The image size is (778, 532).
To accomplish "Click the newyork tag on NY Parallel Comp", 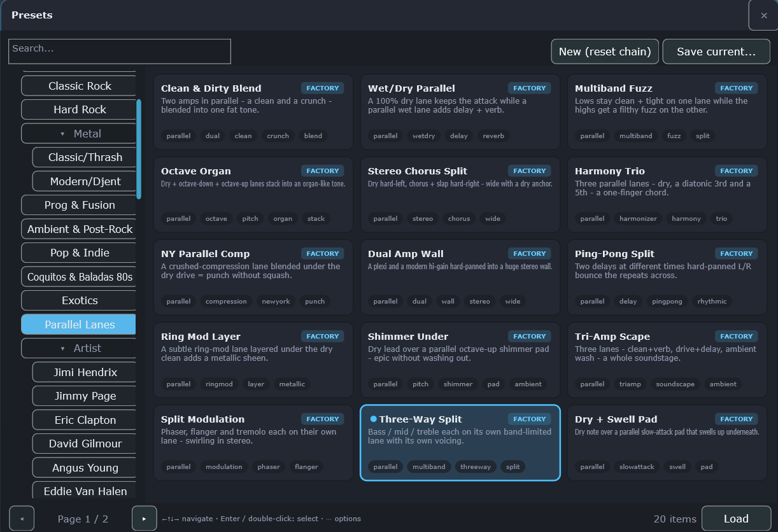I will tap(276, 301).
